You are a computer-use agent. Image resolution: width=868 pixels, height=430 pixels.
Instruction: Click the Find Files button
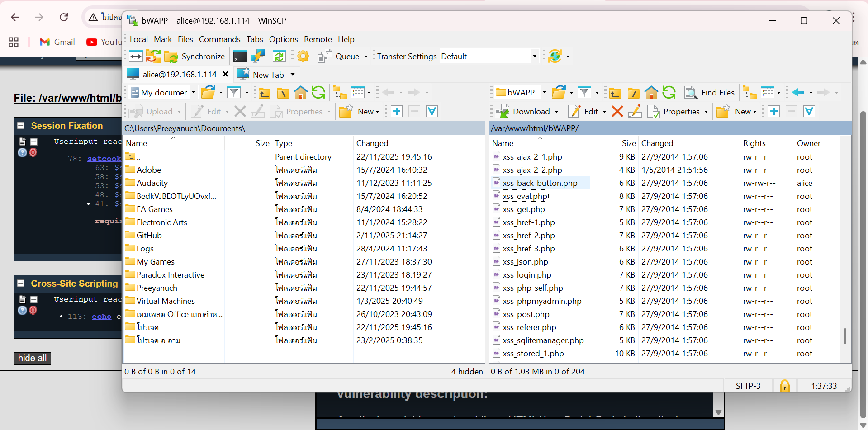point(710,93)
